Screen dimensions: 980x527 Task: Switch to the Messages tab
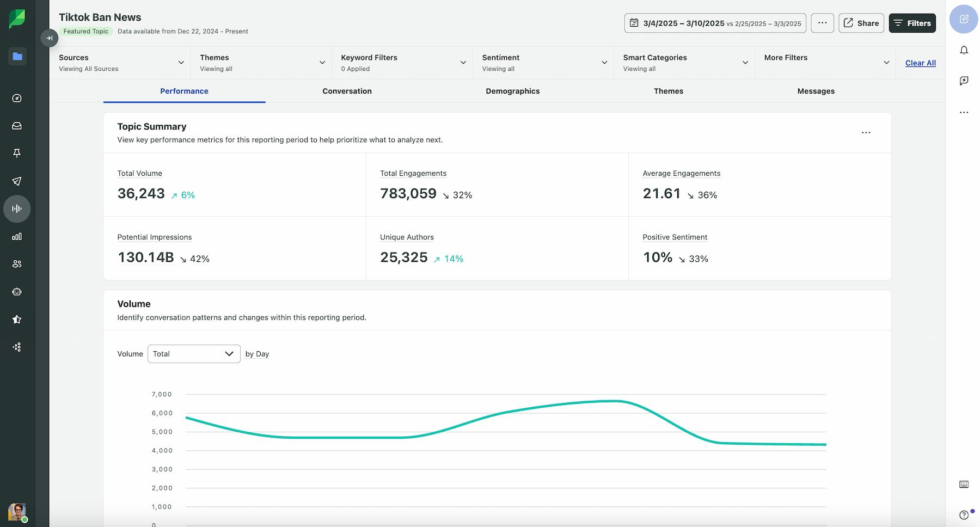coord(816,91)
